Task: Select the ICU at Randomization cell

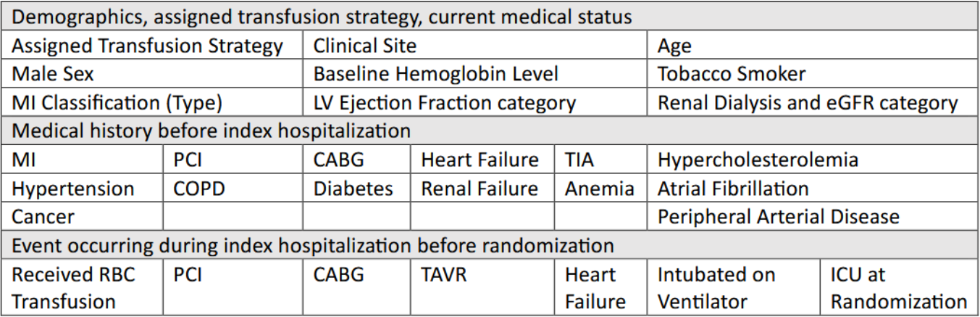Action: pos(899,287)
